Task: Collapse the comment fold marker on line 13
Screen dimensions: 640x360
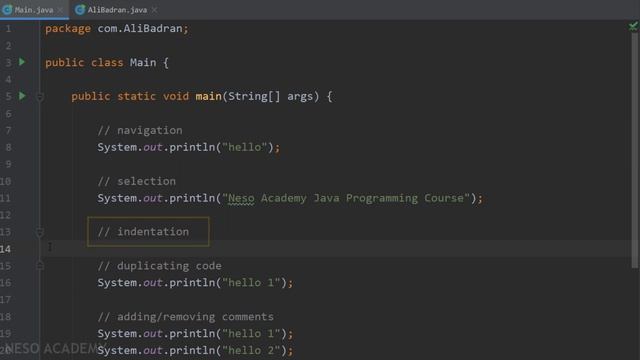Action: [x=40, y=232]
